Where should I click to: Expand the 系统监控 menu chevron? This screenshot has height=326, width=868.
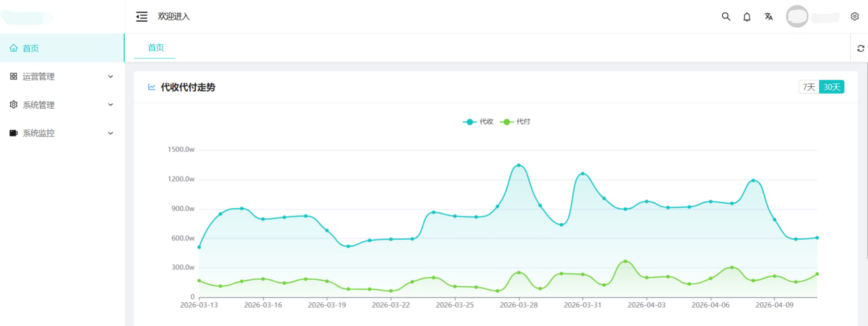click(111, 133)
